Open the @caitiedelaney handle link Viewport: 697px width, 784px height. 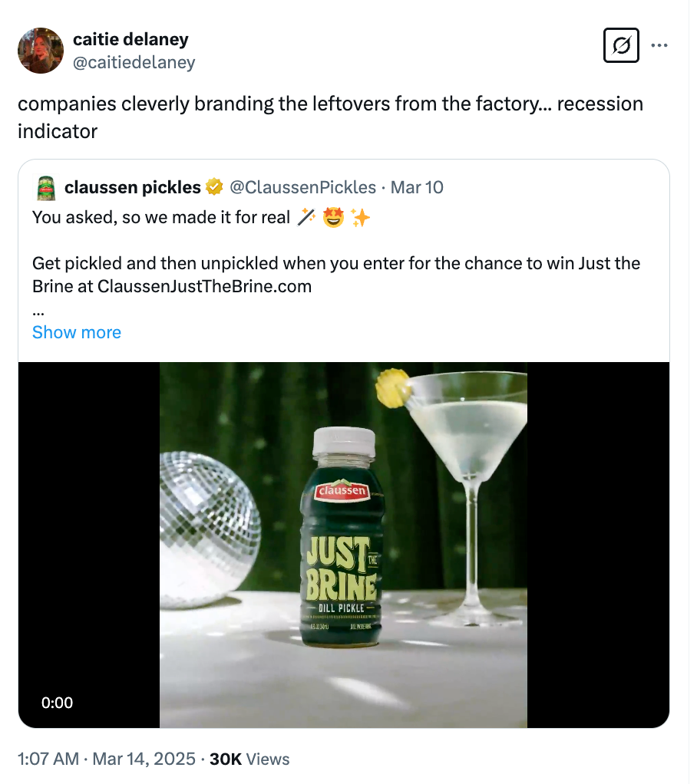pos(134,62)
